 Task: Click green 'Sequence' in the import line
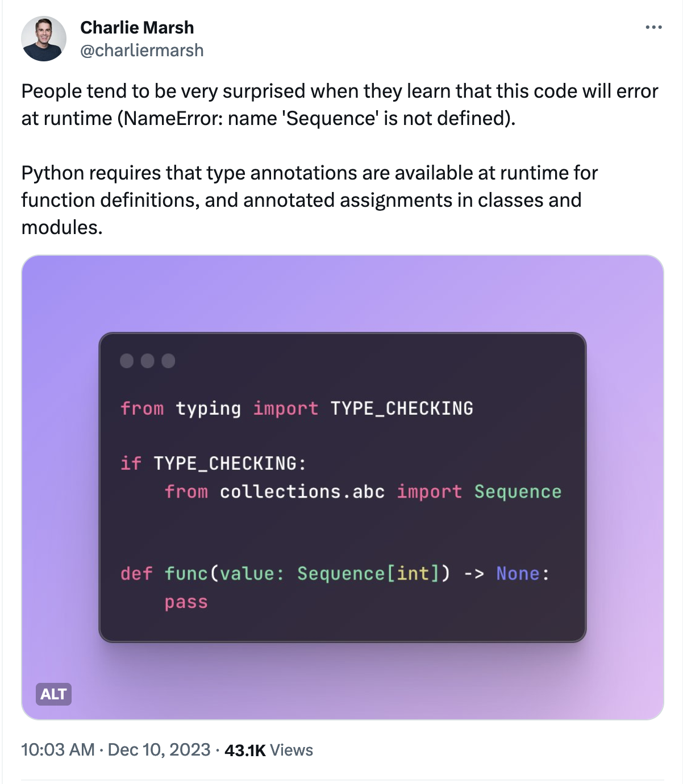[x=518, y=491]
